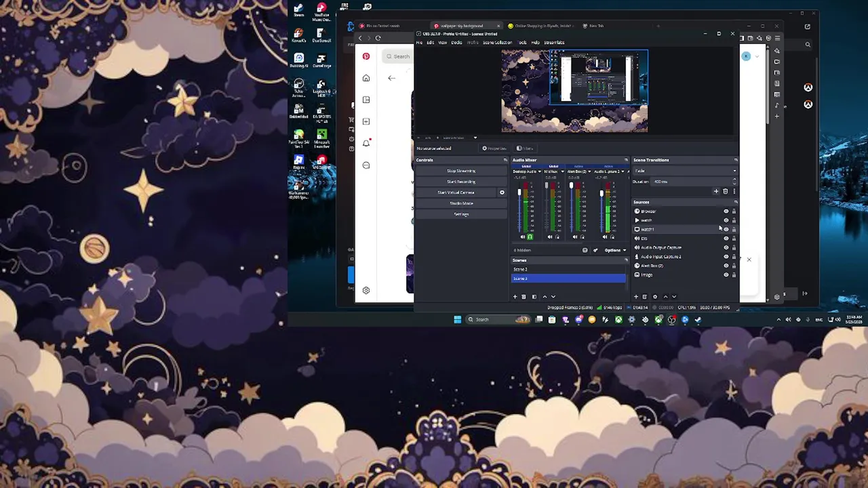Switch audio mixer layout icon
This screenshot has width=868, height=488.
585,250
